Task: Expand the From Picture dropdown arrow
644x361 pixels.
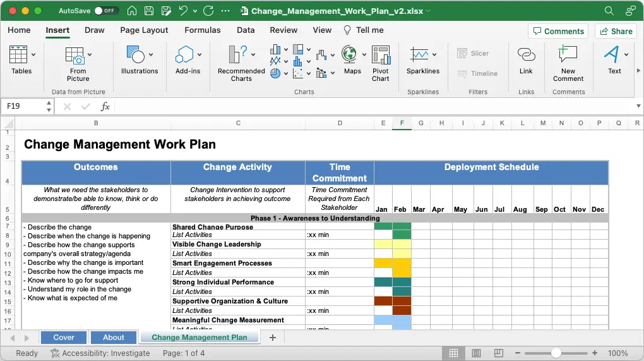Action: pyautogui.click(x=90, y=54)
